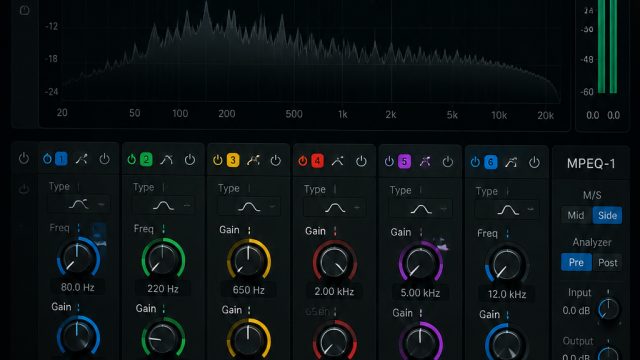Click the MPEQ-1 plugin title
Image resolution: width=640 pixels, height=360 pixels.
[x=591, y=164]
